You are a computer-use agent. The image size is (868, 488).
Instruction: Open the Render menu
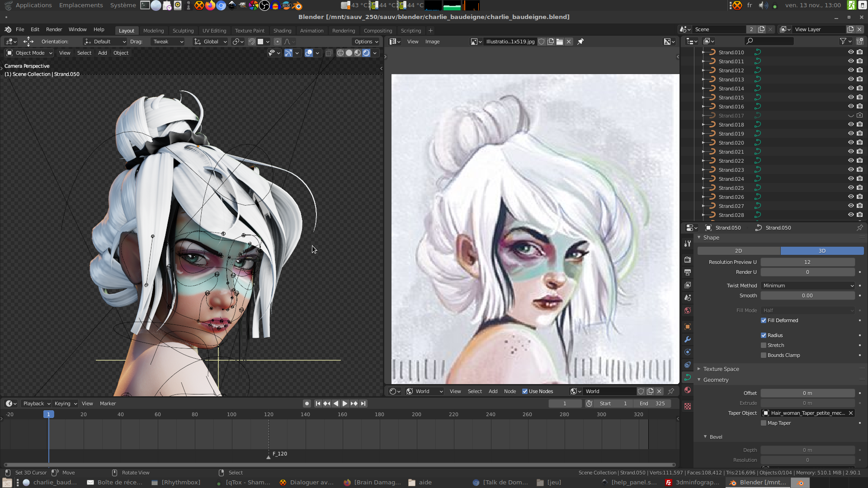click(54, 29)
